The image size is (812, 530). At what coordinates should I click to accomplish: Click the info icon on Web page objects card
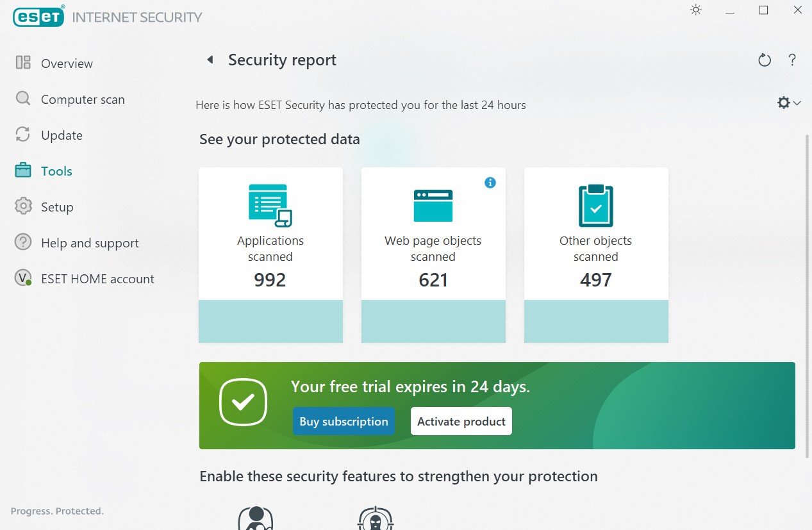click(490, 183)
